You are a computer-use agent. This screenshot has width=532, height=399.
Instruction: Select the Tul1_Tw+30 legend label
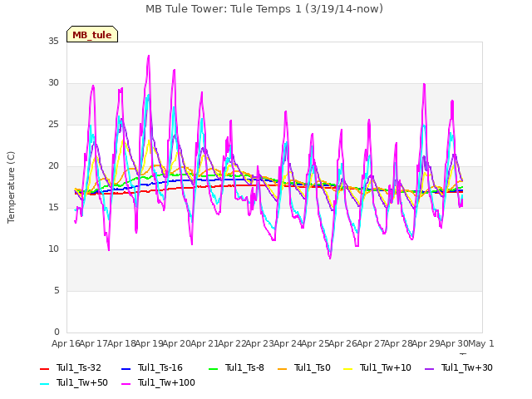pos(467,367)
